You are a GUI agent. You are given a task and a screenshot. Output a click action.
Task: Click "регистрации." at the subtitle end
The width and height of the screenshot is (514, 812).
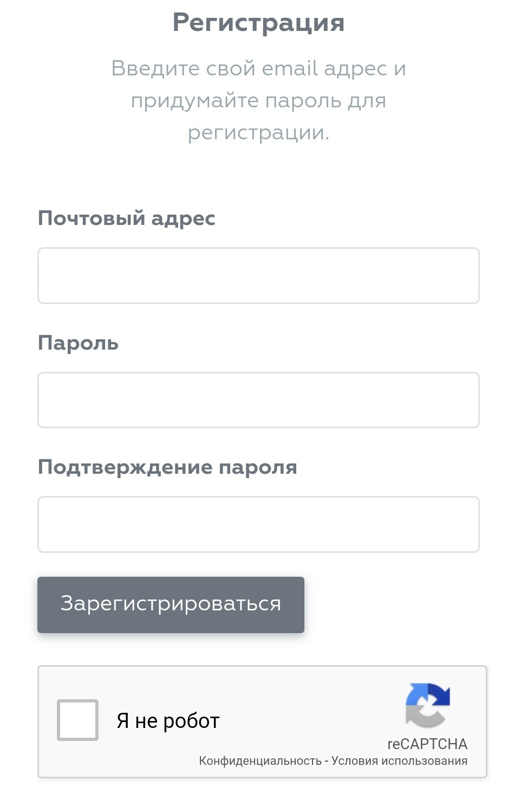[x=258, y=133]
